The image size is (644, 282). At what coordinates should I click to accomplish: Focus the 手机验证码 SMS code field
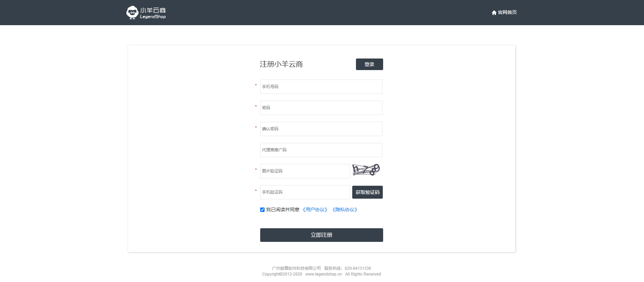point(305,192)
